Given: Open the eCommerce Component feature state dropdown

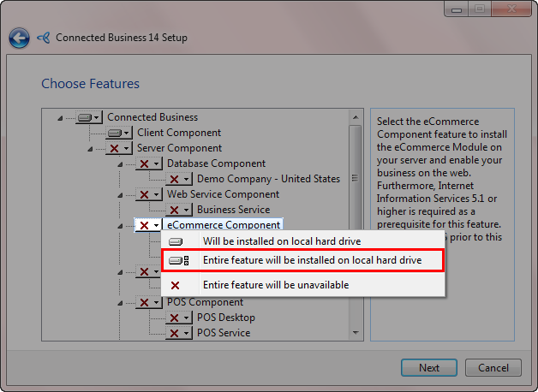Looking at the screenshot, I should click(148, 225).
